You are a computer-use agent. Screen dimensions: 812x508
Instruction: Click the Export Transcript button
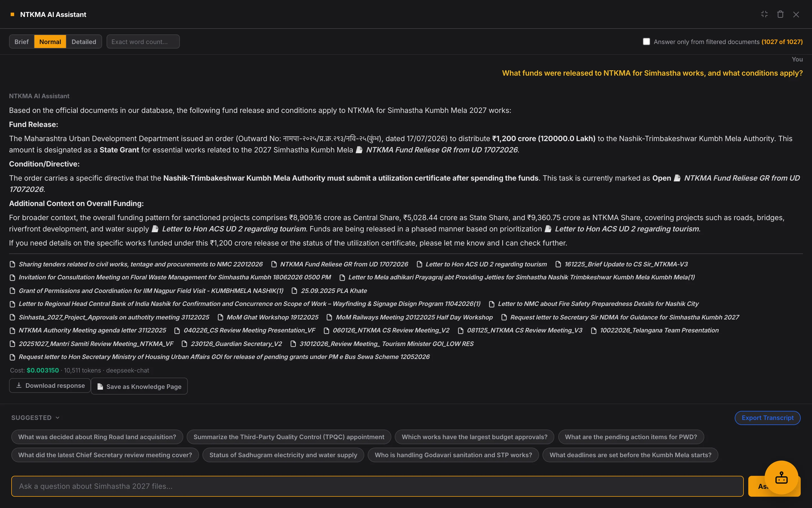point(767,418)
